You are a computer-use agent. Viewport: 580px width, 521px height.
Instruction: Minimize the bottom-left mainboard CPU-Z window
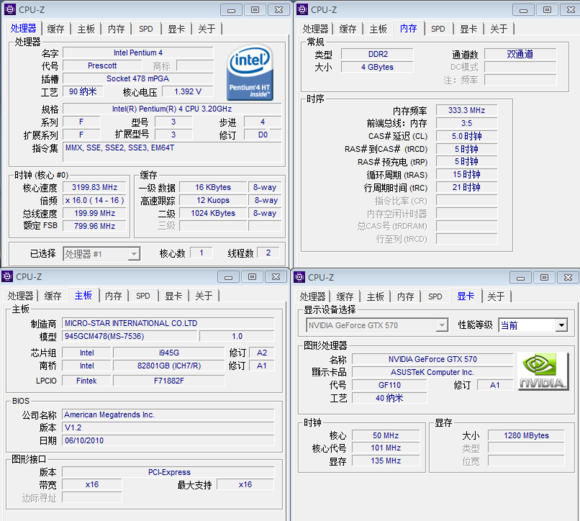pos(228,277)
